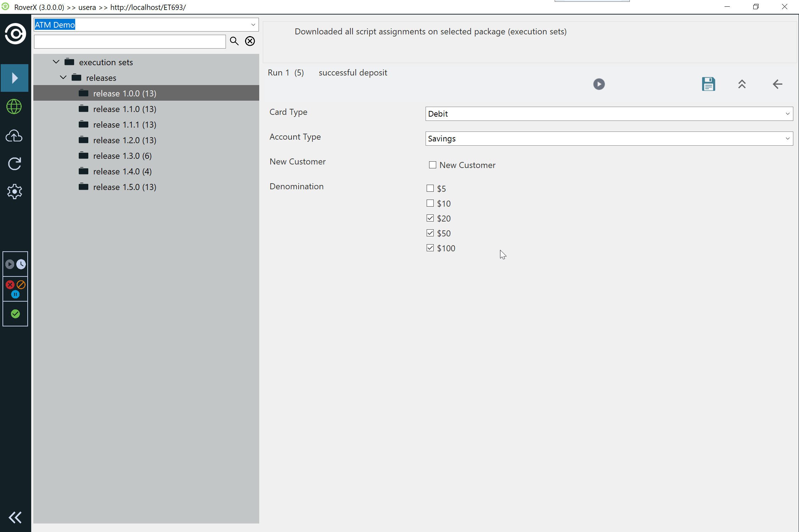Uncheck the $100 denomination checkbox

(430, 248)
